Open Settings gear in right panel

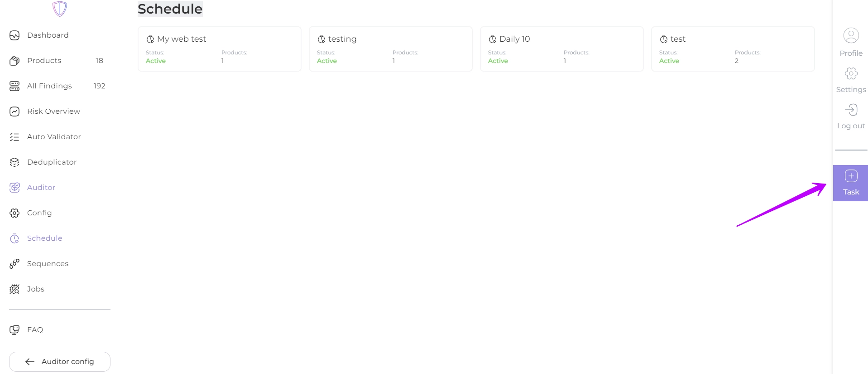pos(851,74)
